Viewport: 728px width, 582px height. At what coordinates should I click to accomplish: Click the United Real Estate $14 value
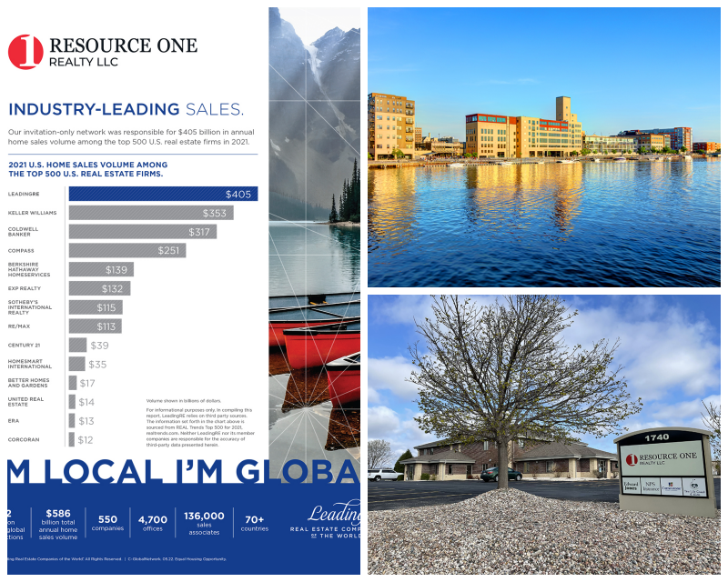pos(86,402)
